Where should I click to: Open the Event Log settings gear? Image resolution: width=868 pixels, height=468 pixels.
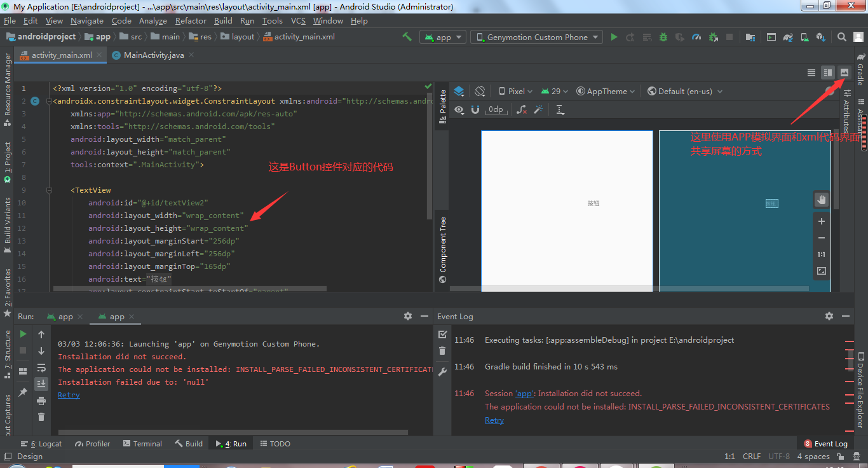coord(829,316)
